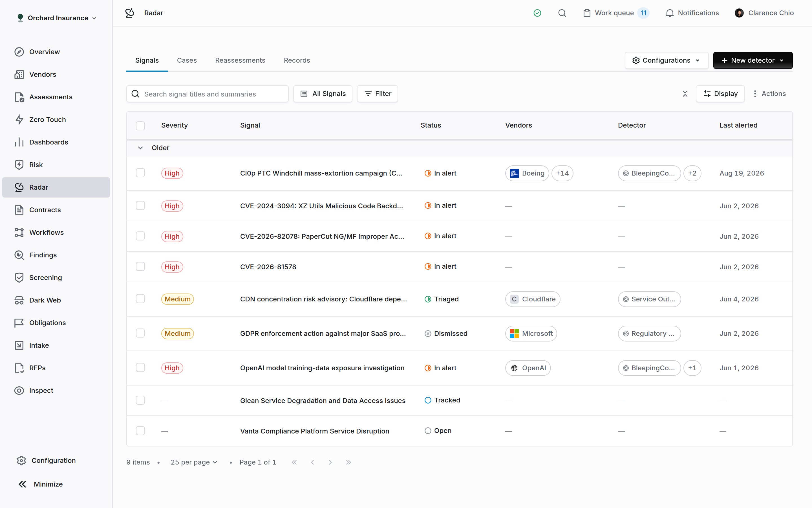Open the Display options

720,94
